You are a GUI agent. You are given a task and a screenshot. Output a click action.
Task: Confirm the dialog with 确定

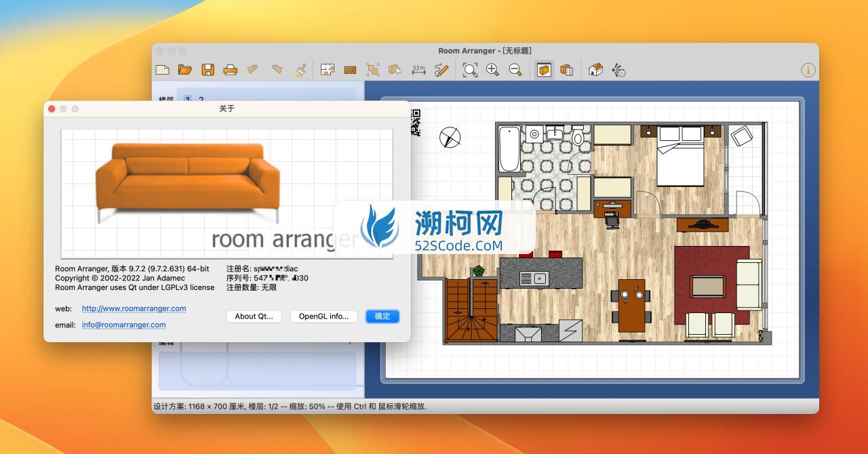(382, 316)
